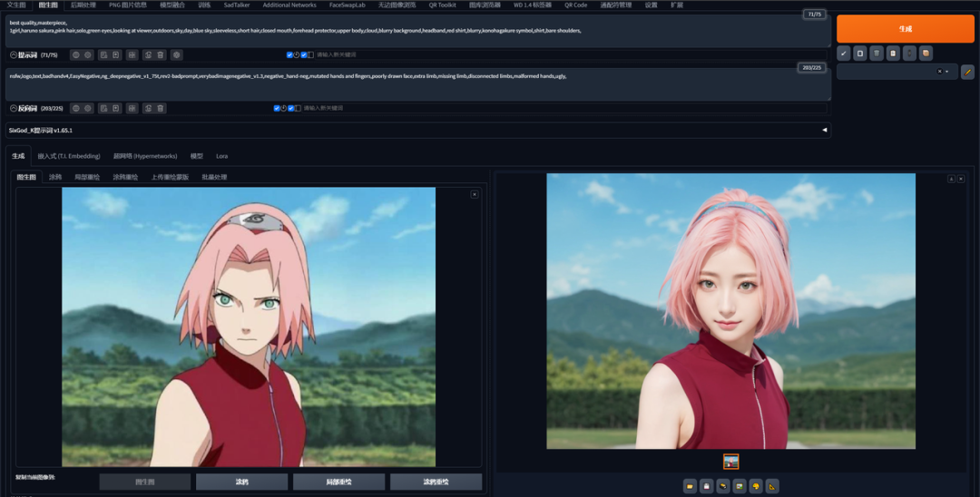Click the history icon beside trash in 反向词 toolbar
The width and height of the screenshot is (980, 497).
tap(149, 108)
